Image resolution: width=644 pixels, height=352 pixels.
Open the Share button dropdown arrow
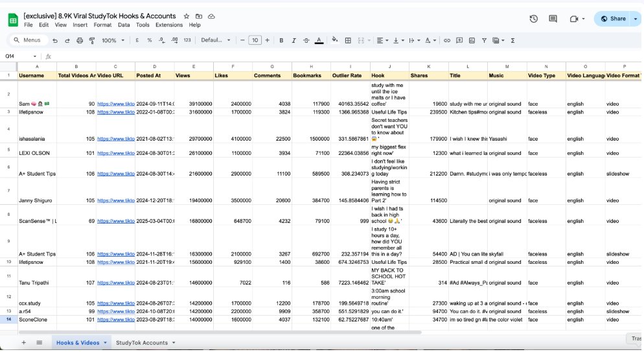click(636, 19)
